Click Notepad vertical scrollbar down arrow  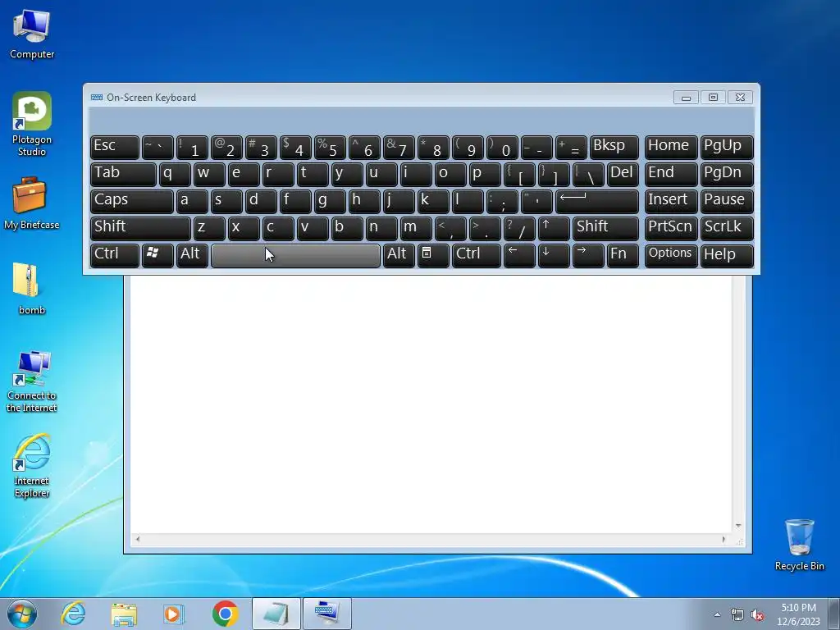[x=738, y=526]
